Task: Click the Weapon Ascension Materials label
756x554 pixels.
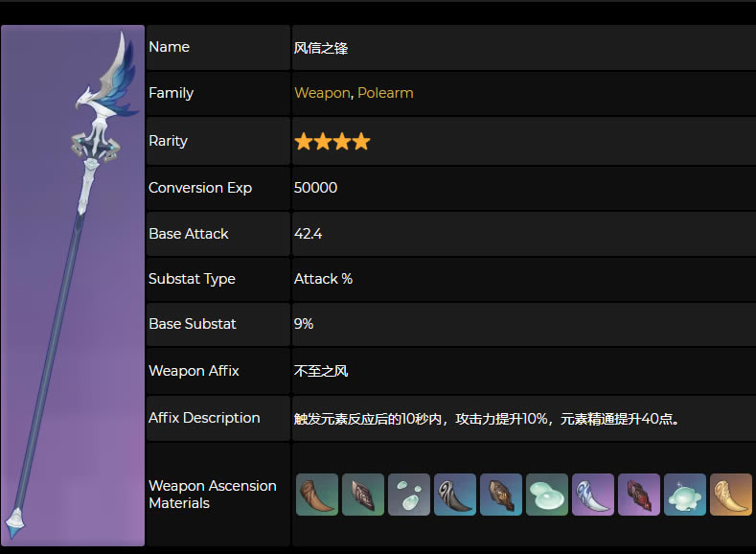Action: [212, 495]
